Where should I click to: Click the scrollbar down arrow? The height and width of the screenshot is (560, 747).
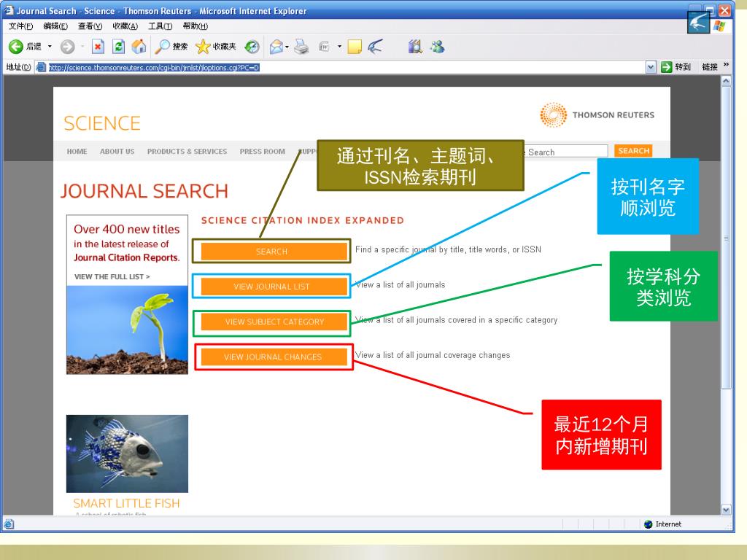(726, 510)
